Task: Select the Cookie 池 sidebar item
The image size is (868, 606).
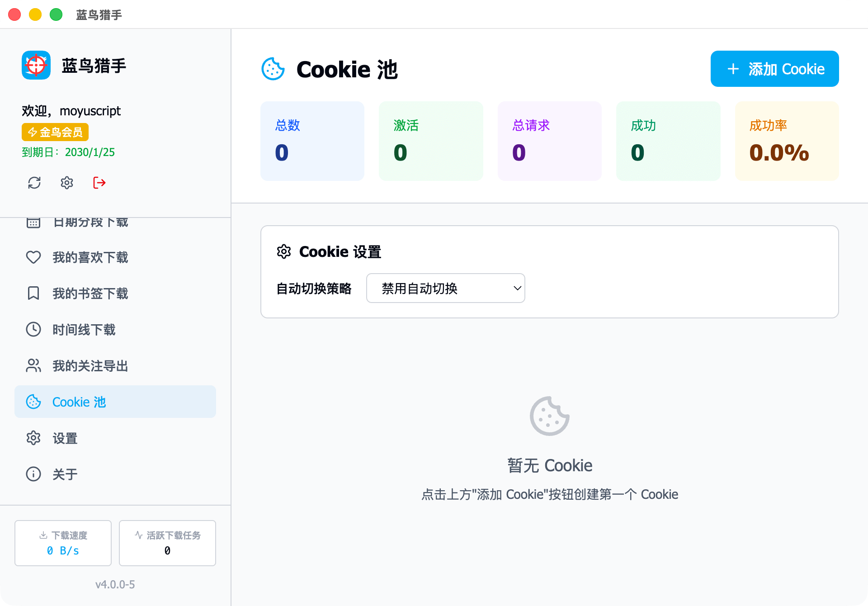Action: coord(115,402)
